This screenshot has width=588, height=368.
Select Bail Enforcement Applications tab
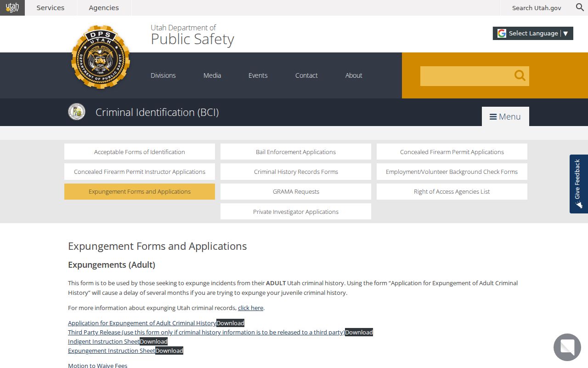tap(296, 152)
